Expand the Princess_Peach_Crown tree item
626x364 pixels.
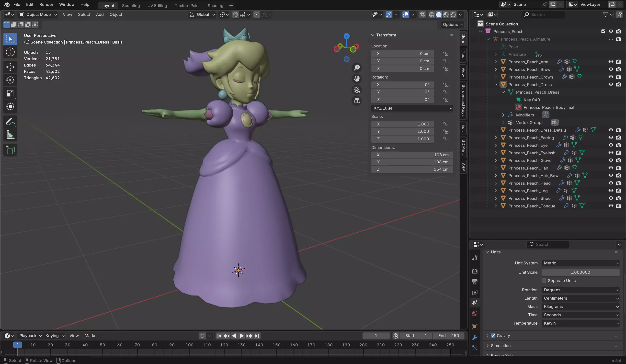(496, 77)
